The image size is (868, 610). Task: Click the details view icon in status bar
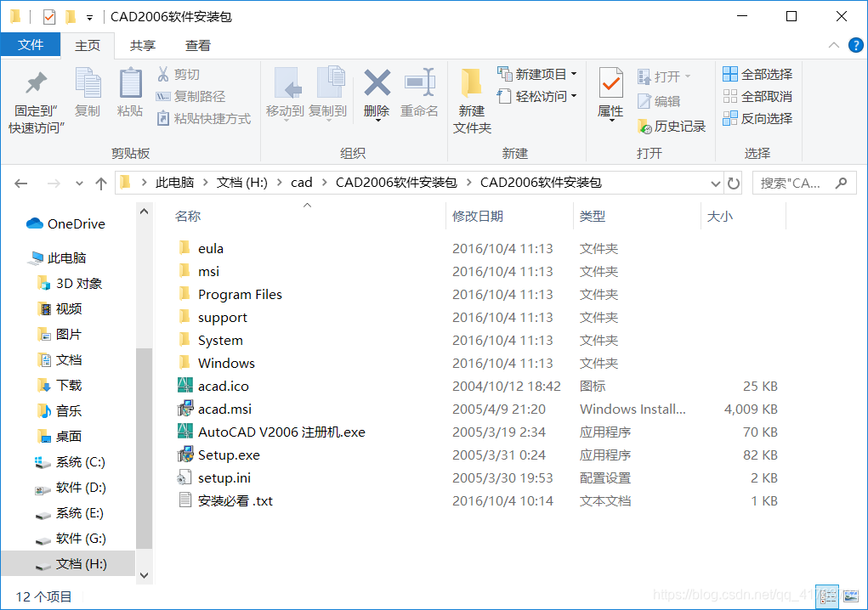click(827, 596)
